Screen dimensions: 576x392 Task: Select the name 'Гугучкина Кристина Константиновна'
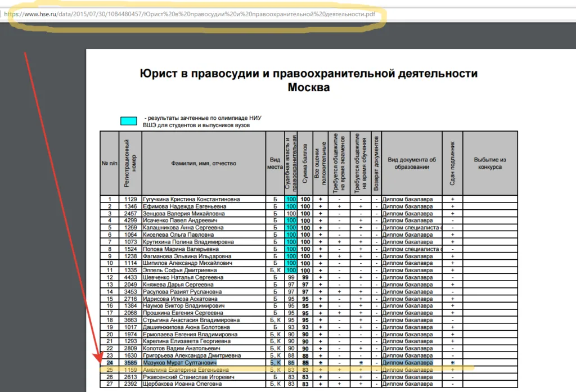[191, 199]
